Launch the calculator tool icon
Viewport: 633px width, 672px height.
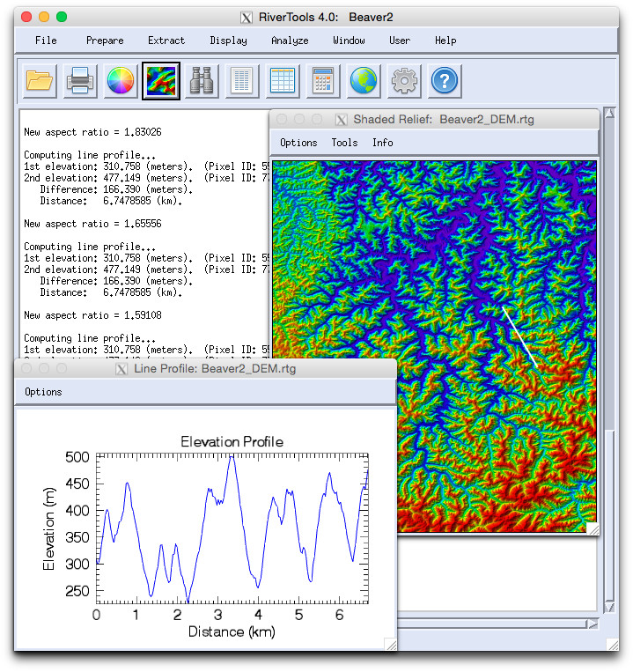pyautogui.click(x=323, y=82)
